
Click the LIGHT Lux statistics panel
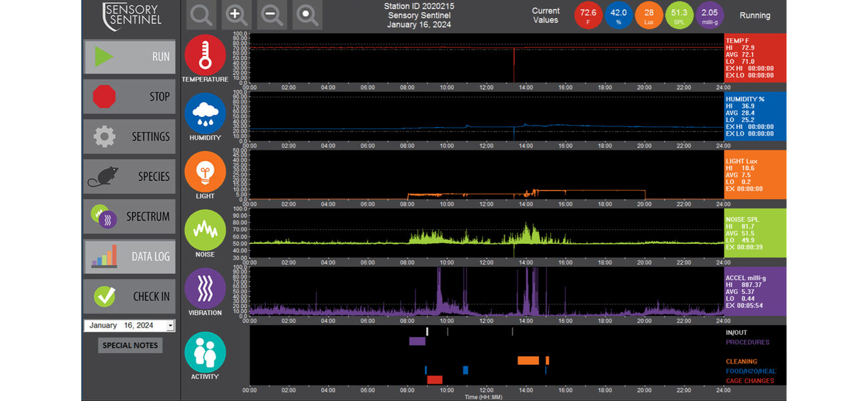755,175
